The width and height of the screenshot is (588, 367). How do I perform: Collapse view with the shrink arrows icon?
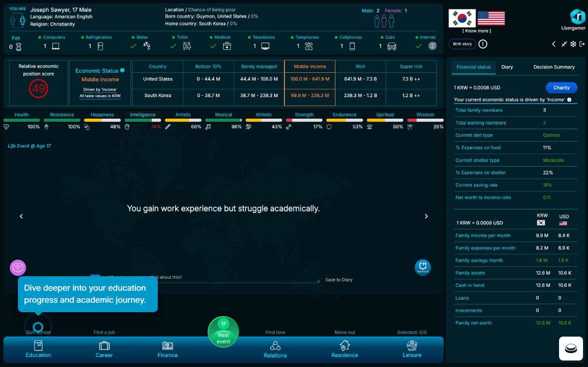pos(564,44)
